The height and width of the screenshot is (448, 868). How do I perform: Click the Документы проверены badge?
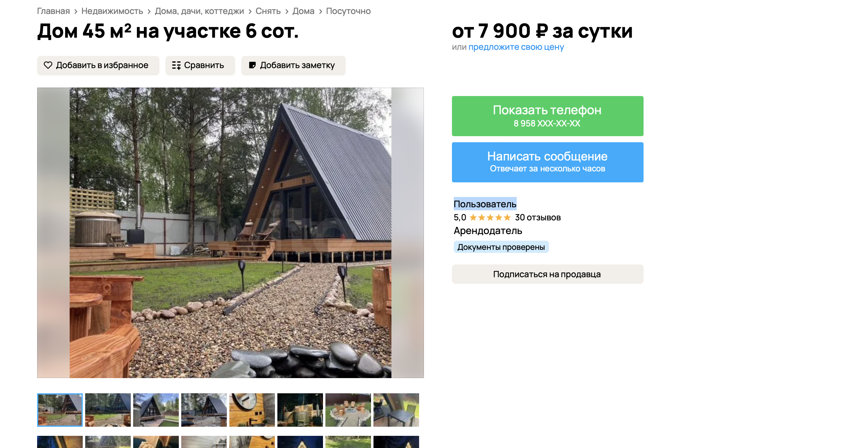pyautogui.click(x=501, y=247)
